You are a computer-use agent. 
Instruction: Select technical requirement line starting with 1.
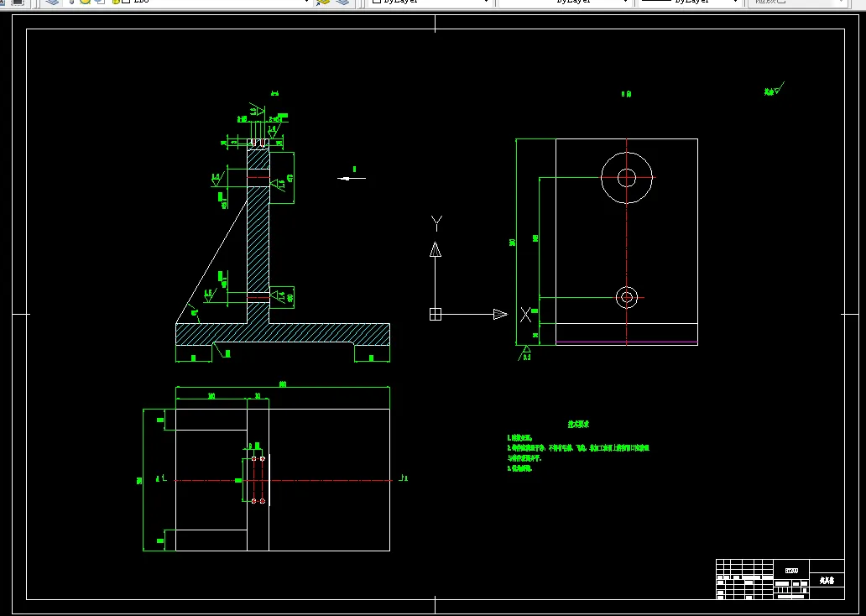pyautogui.click(x=519, y=437)
